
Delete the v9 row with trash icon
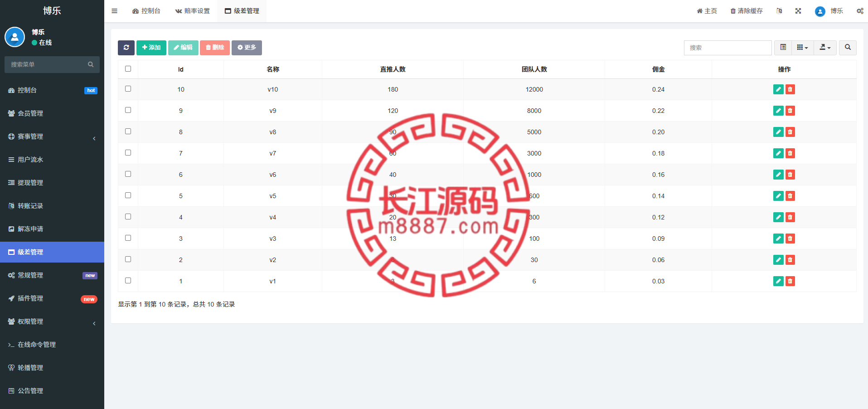click(x=790, y=111)
